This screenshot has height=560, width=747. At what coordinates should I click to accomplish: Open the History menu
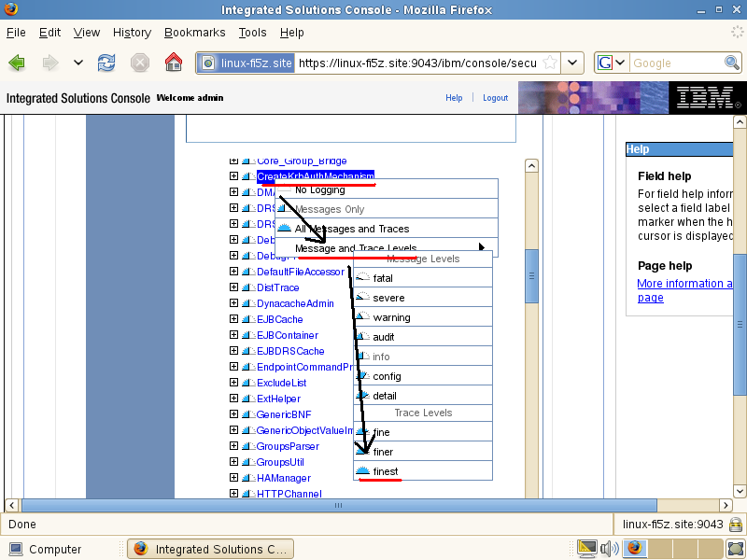click(132, 33)
